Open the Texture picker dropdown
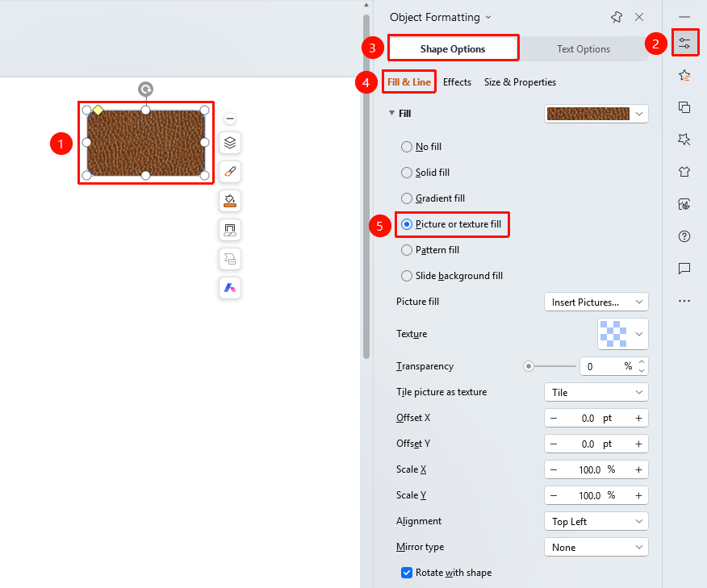The image size is (707, 588). (623, 334)
